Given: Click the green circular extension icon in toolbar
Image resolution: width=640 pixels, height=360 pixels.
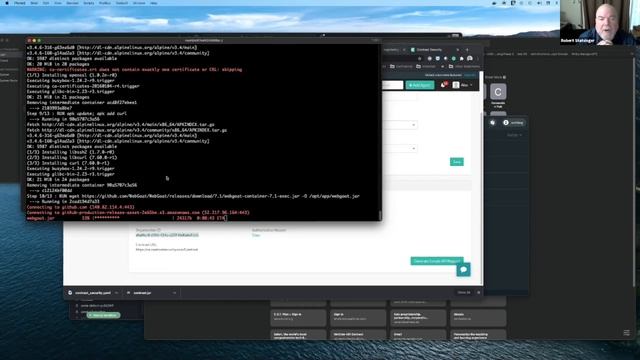Looking at the screenshot, I should tap(453, 58).
